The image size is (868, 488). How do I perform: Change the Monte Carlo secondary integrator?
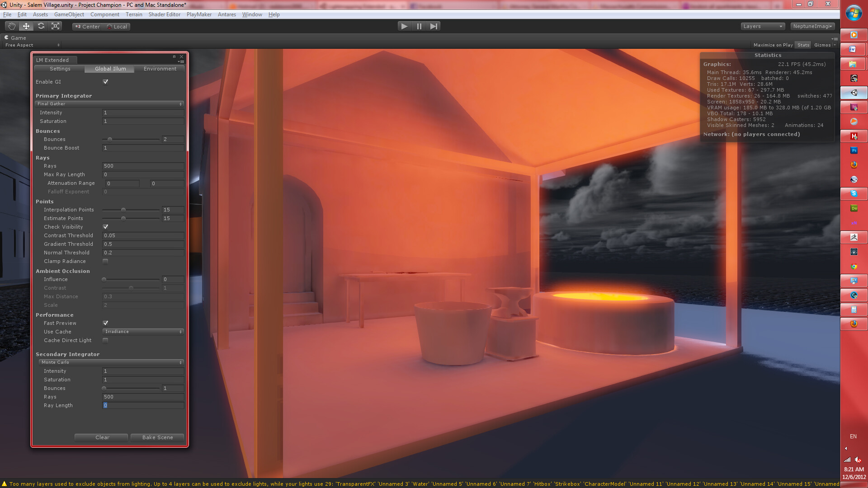[x=110, y=362]
